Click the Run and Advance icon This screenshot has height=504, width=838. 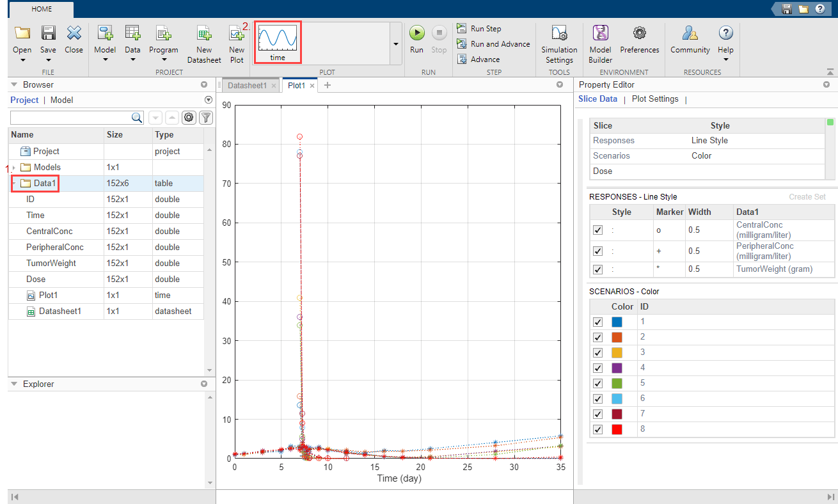462,44
